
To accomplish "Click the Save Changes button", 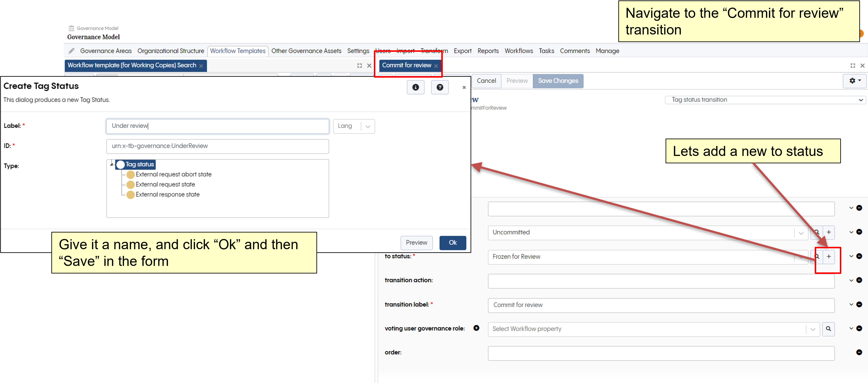I will pos(557,81).
